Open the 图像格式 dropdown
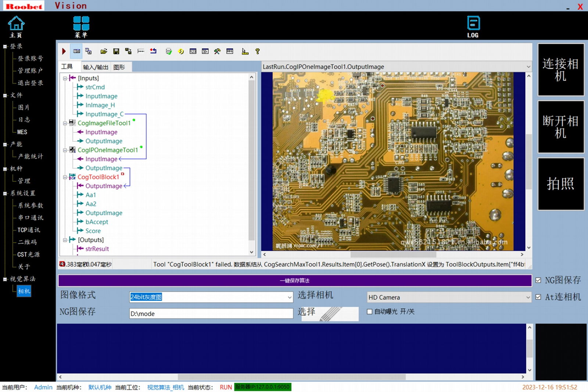Viewport: 588px width, 392px height. 289,297
